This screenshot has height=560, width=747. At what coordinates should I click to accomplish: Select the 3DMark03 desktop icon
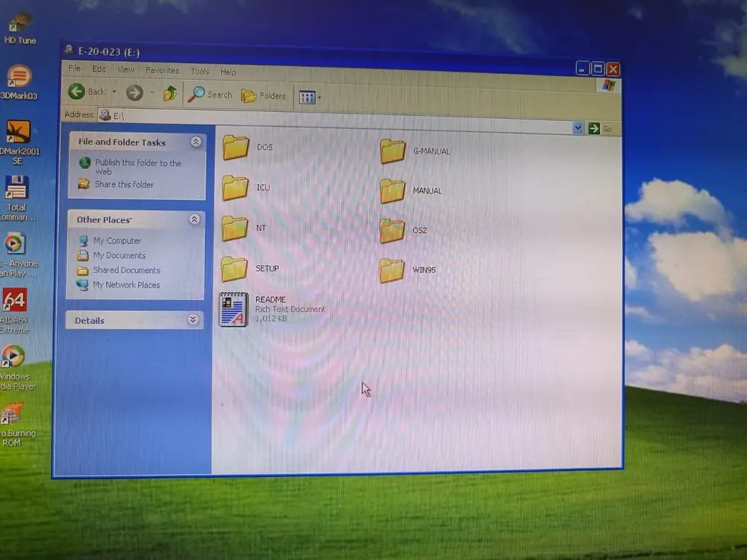pyautogui.click(x=19, y=82)
